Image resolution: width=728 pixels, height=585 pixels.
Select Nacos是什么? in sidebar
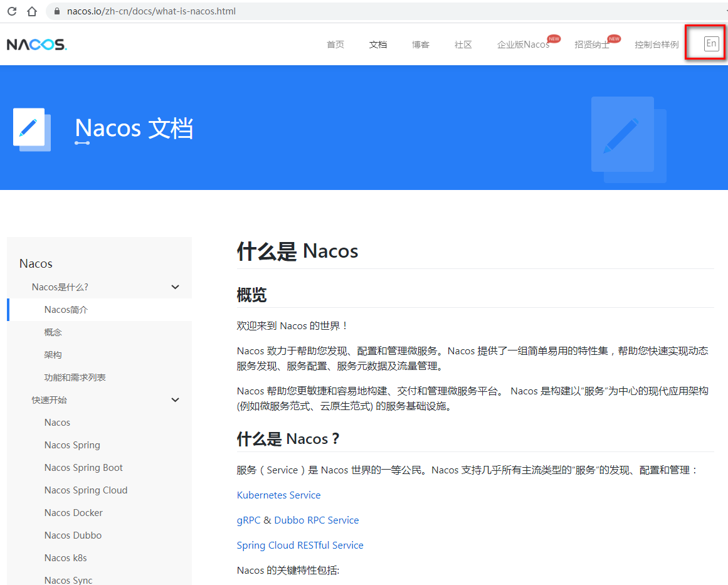pos(60,287)
